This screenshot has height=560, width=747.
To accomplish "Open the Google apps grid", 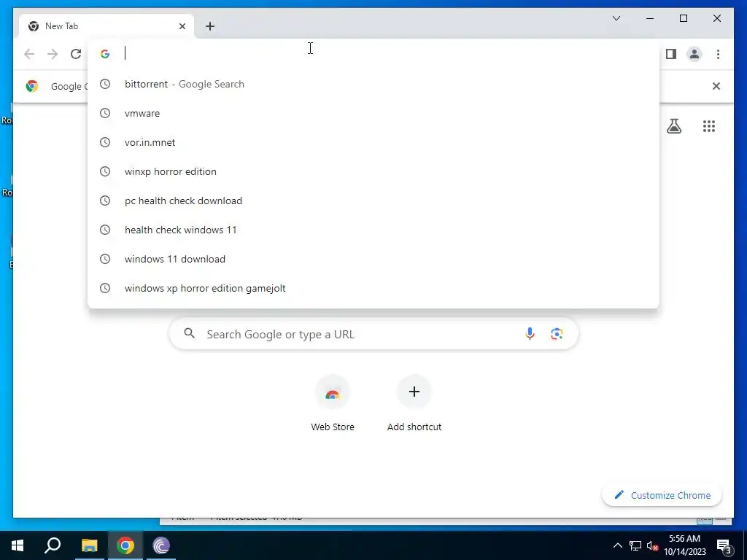I will click(709, 126).
